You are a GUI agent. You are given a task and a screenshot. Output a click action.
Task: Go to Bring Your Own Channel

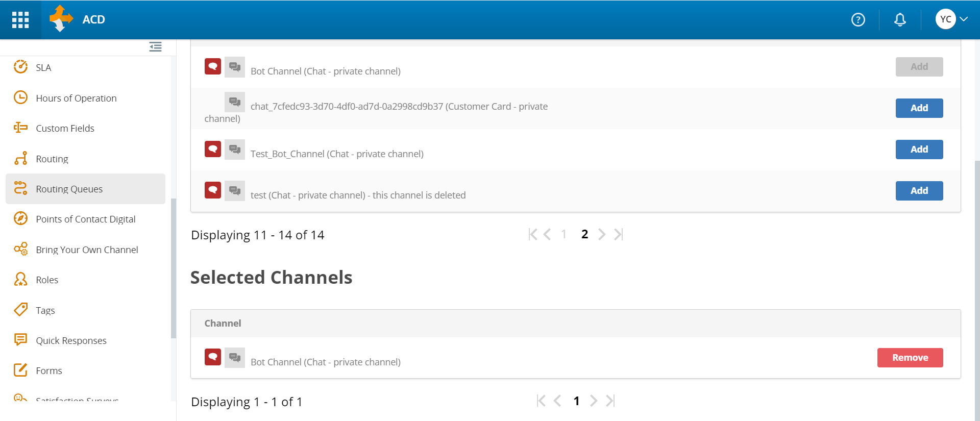(x=87, y=250)
